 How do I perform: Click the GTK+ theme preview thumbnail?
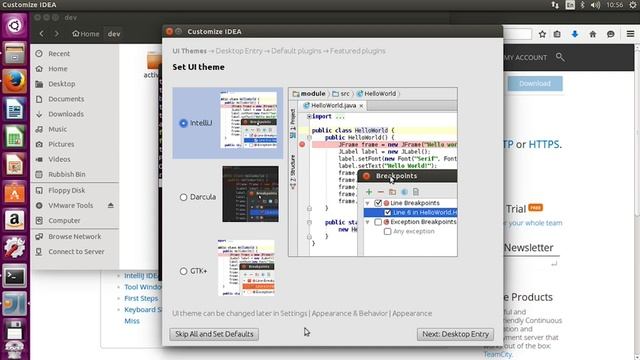pos(246,268)
